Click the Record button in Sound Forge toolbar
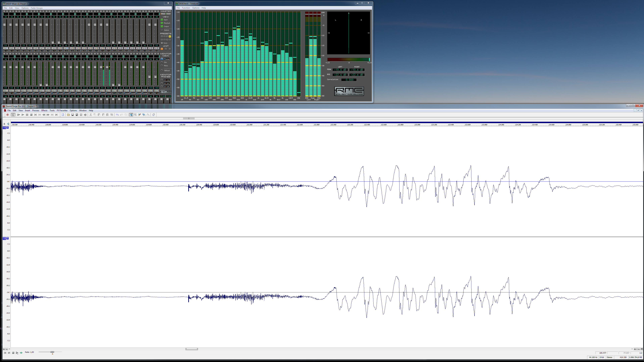This screenshot has height=362, width=644. 8,115
